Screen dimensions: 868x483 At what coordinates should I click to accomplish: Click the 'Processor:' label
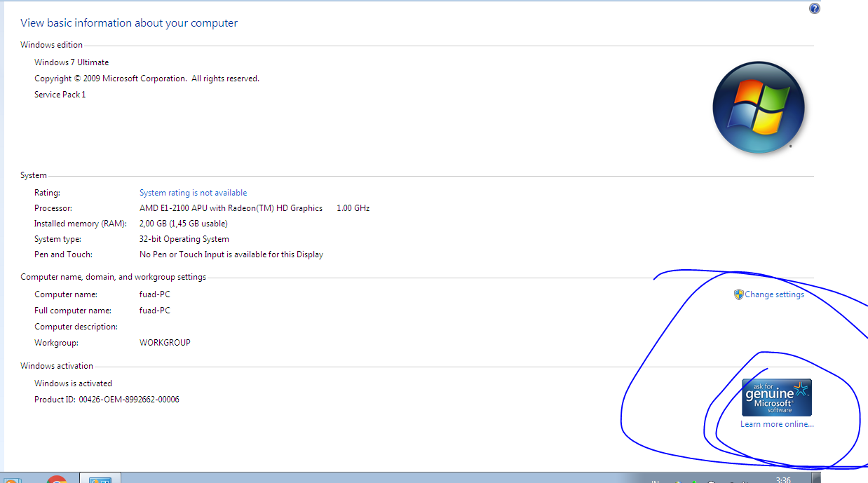pos(53,208)
